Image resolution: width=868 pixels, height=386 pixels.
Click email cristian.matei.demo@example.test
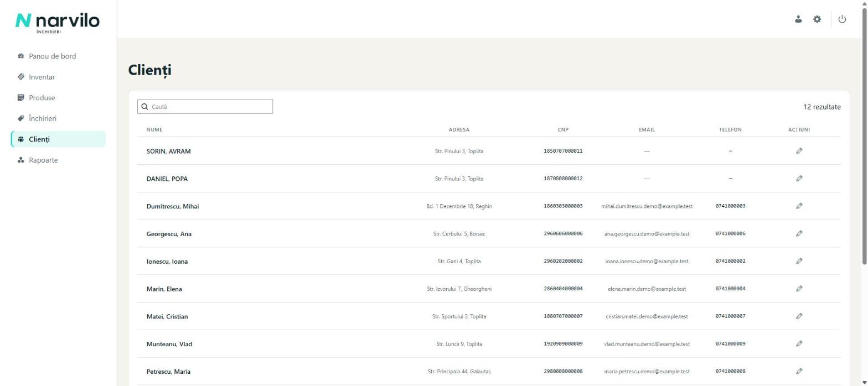(x=647, y=316)
